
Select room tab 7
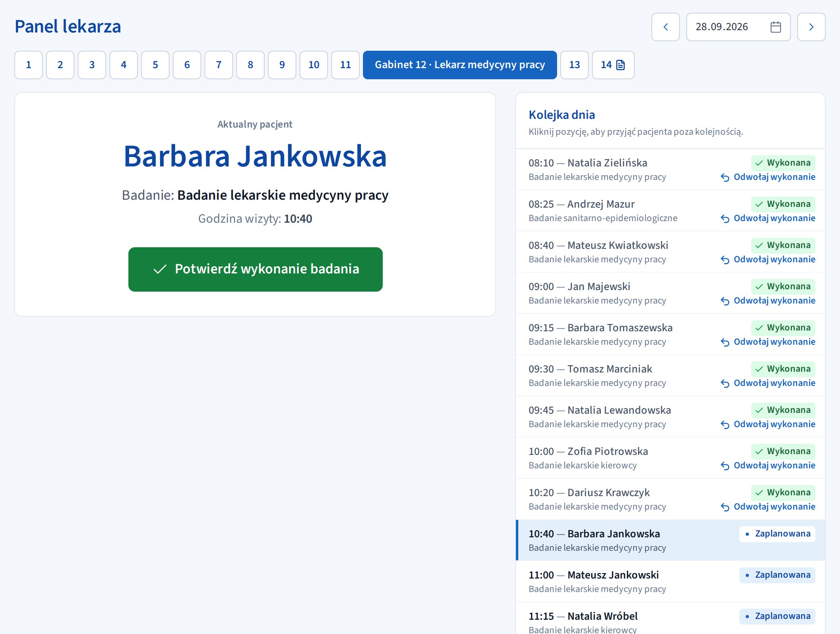tap(219, 65)
